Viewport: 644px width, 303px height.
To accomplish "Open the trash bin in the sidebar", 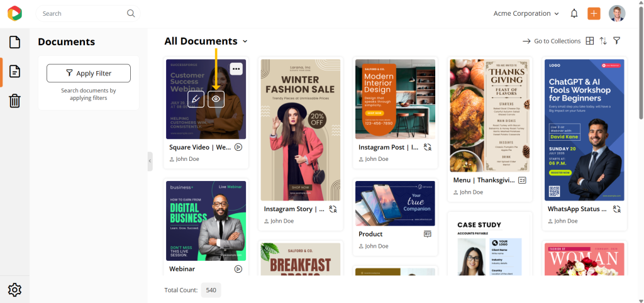I will point(14,101).
